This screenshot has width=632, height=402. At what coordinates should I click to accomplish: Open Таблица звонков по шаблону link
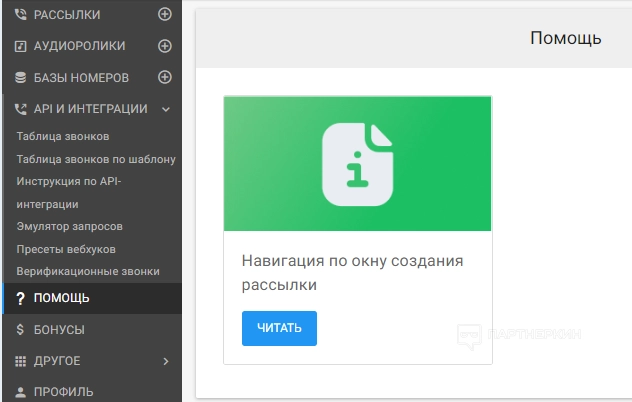(96, 159)
